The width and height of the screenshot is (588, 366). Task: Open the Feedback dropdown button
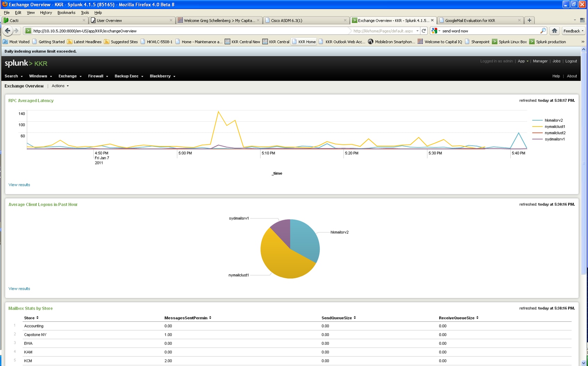(x=573, y=31)
